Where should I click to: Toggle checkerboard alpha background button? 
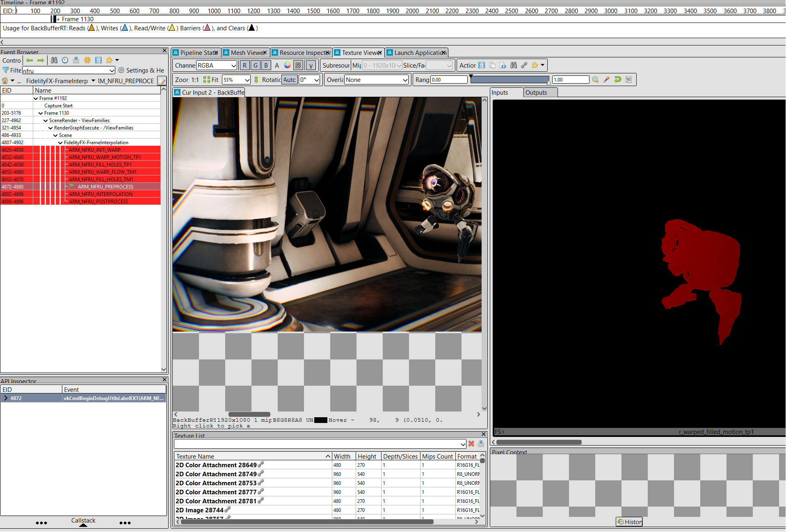(299, 65)
